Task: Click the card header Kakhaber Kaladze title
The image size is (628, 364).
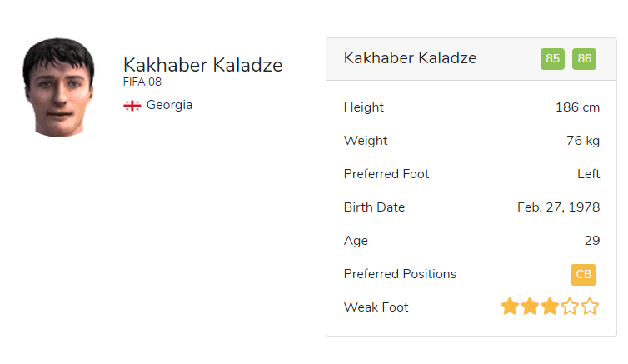Action: (410, 58)
